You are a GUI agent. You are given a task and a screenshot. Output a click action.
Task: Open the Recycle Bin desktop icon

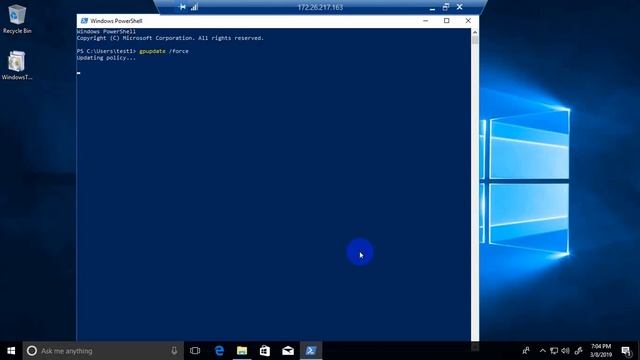[17, 19]
